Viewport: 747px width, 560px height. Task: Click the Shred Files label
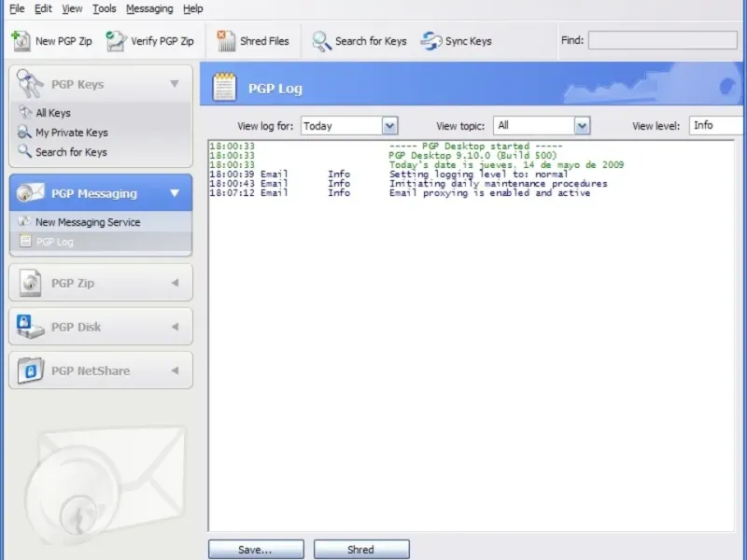tap(264, 41)
